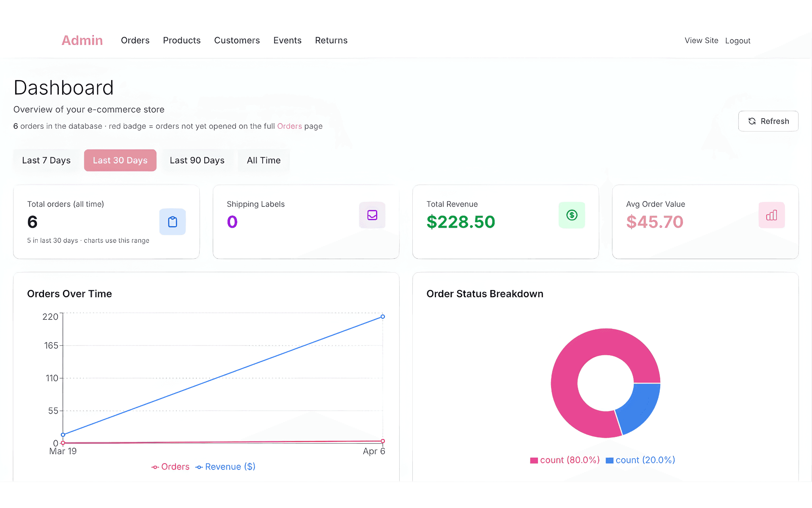Open the Products page from the navigation
This screenshot has height=508, width=812.
coord(181,40)
